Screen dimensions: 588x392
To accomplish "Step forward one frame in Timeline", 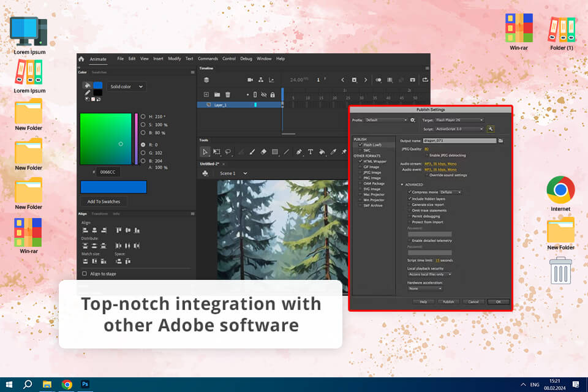I will [366, 80].
